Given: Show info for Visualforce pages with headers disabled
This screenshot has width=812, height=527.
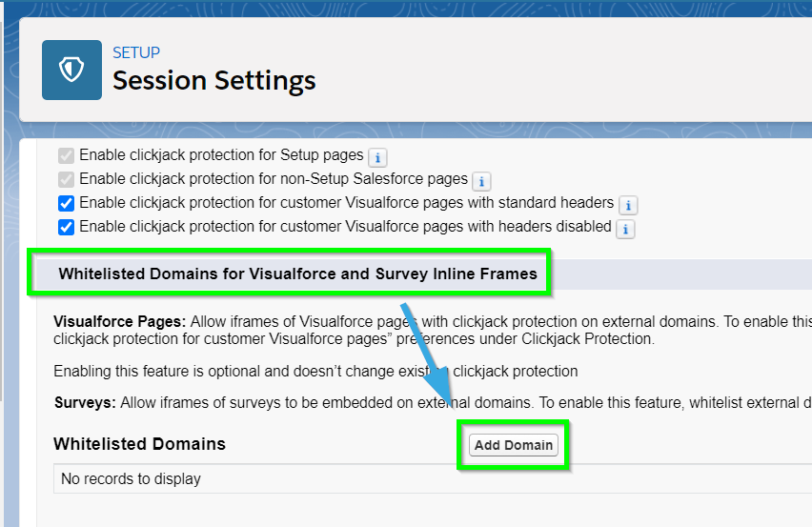Looking at the screenshot, I should pyautogui.click(x=625, y=229).
